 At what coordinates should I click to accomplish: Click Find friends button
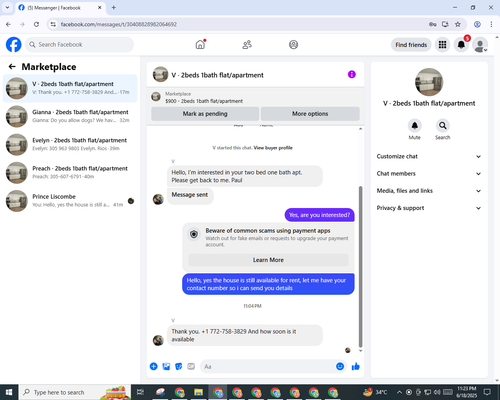pyautogui.click(x=411, y=45)
